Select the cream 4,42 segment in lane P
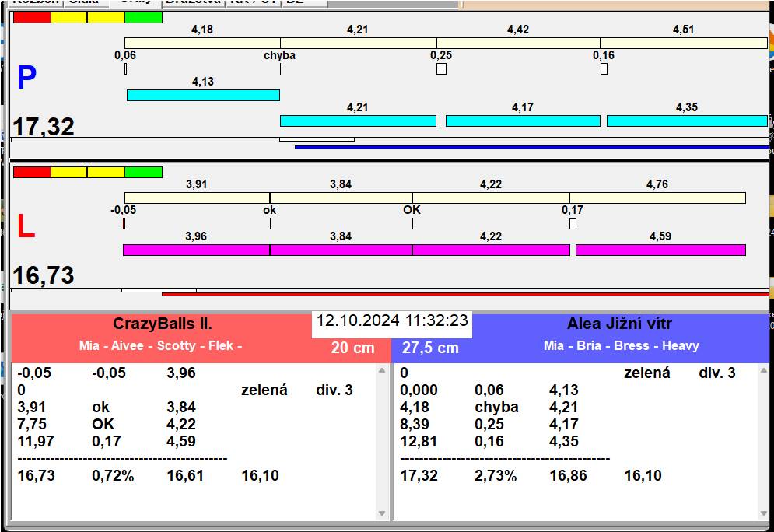This screenshot has height=532, width=774. coord(518,43)
